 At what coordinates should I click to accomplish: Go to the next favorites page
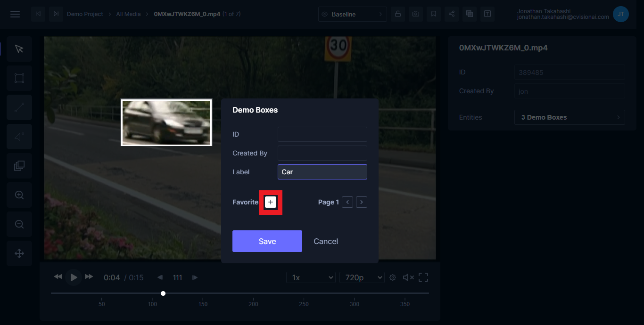362,202
